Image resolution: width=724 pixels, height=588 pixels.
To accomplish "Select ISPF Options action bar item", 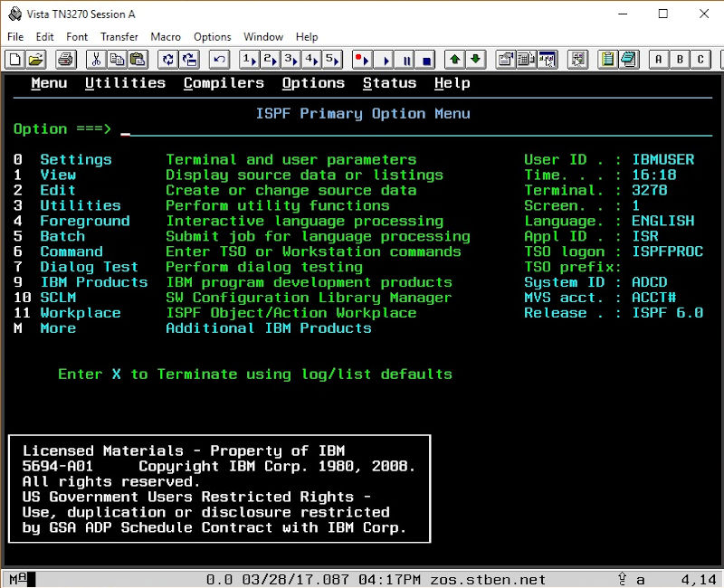I will pyautogui.click(x=313, y=83).
